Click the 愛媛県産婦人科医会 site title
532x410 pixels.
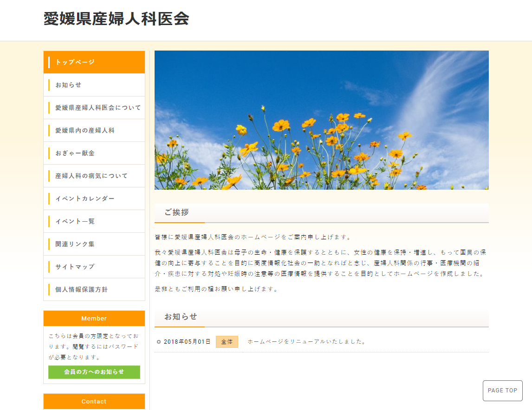click(x=117, y=19)
